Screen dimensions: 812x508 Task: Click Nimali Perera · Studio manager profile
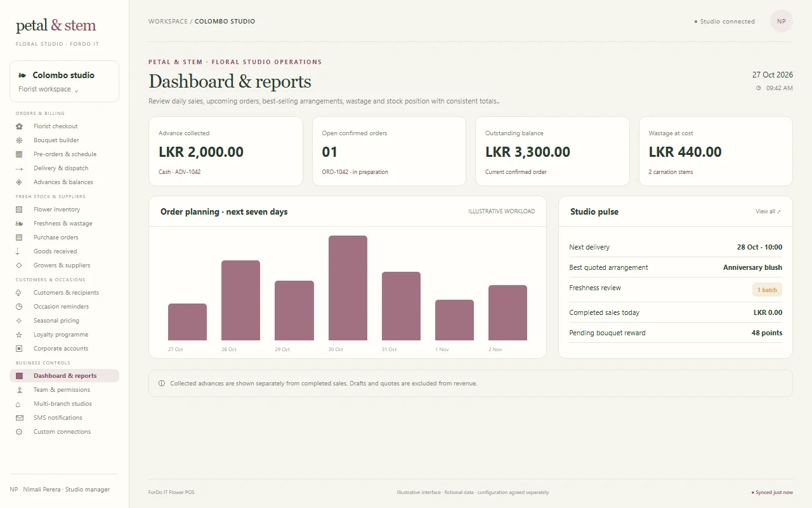point(60,490)
